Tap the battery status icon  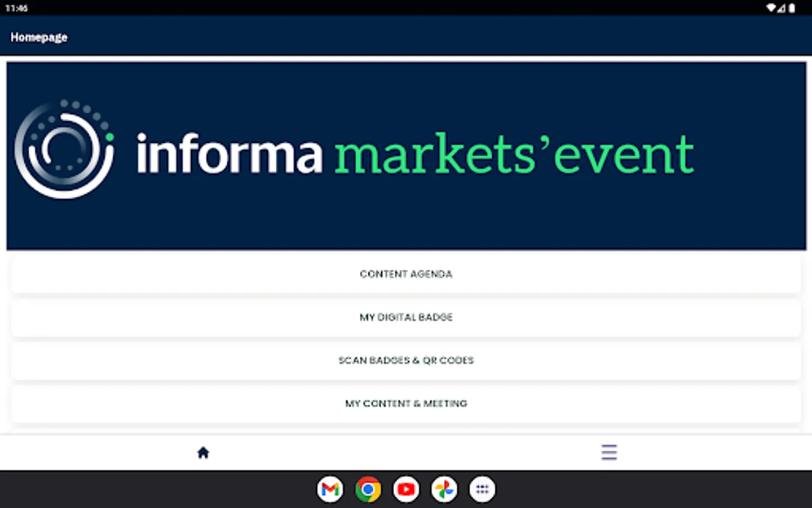[792, 8]
